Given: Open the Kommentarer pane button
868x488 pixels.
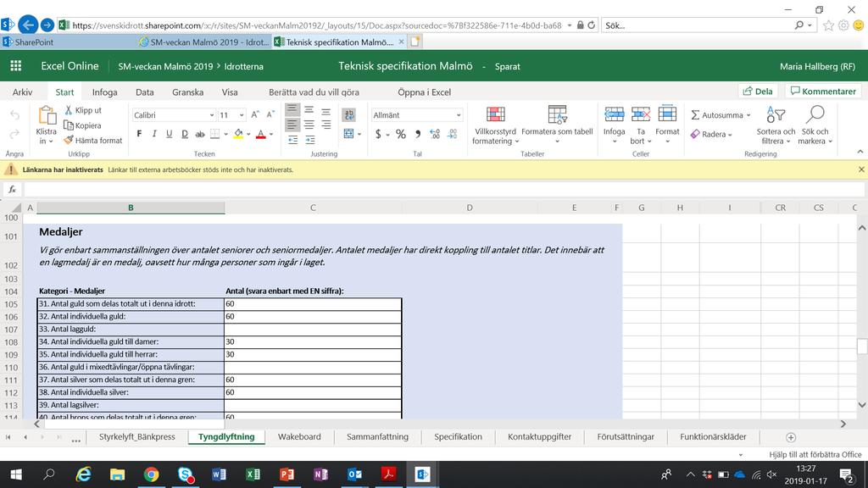Looking at the screenshot, I should point(823,91).
